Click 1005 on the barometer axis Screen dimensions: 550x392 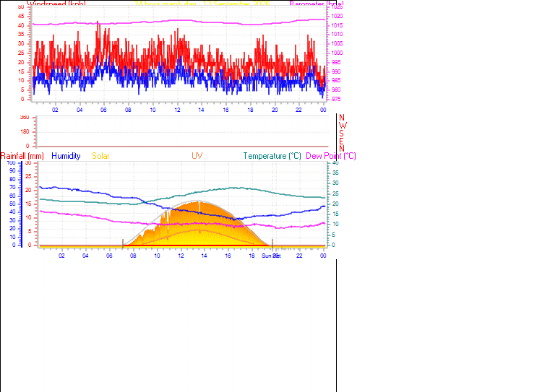coord(337,43)
